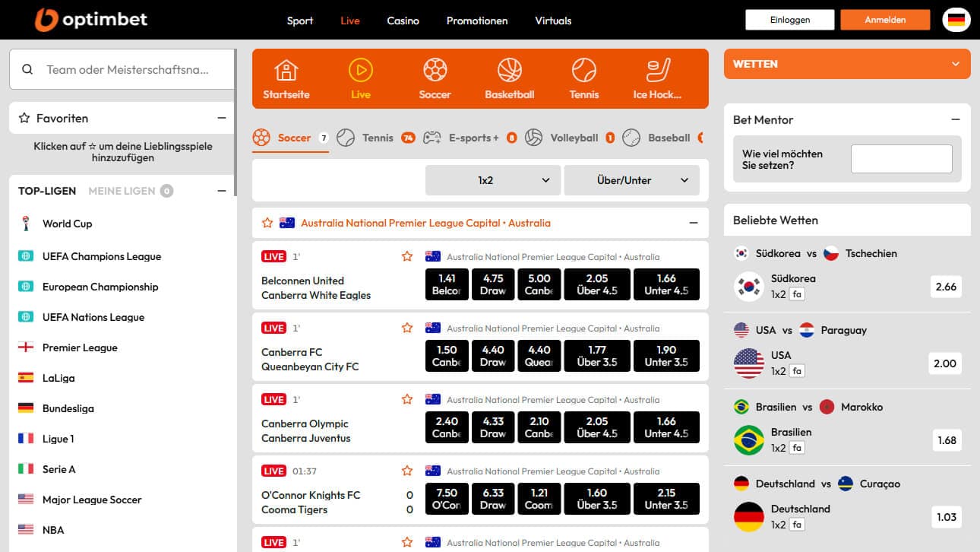Image resolution: width=980 pixels, height=552 pixels.
Task: Bet on Draw at 4.75
Action: (493, 284)
